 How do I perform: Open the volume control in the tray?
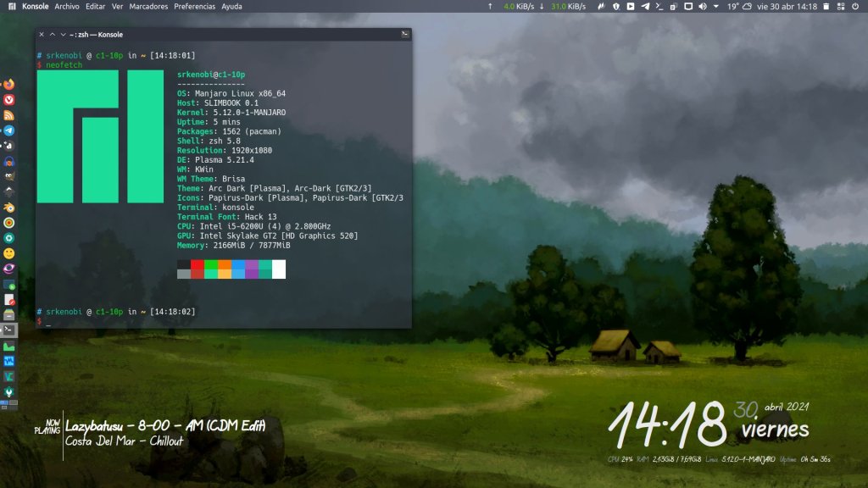point(702,6)
